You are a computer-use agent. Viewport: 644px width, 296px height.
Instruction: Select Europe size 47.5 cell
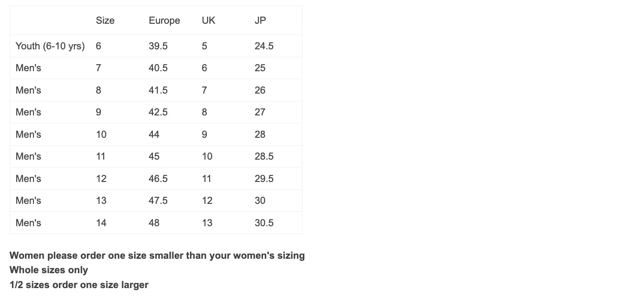(158, 201)
